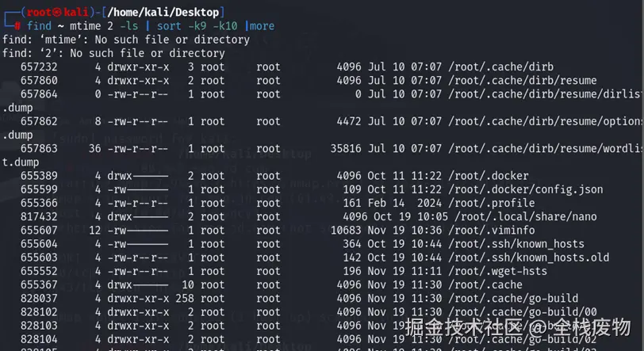Click the 'mtime: No such file' error line
The width and height of the screenshot is (644, 351).
[x=126, y=40]
